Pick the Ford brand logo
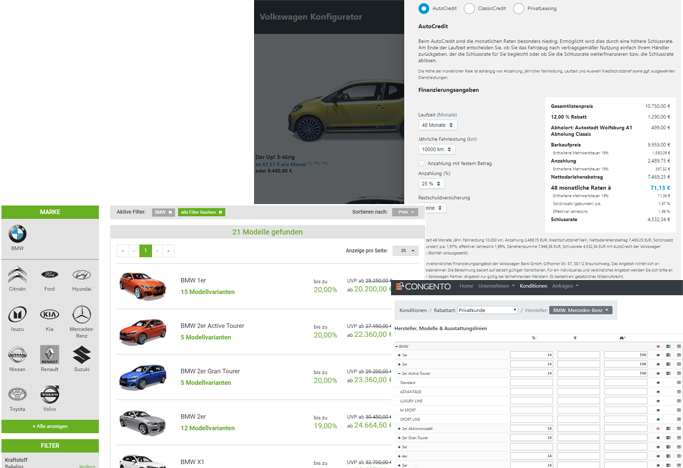 50,275
